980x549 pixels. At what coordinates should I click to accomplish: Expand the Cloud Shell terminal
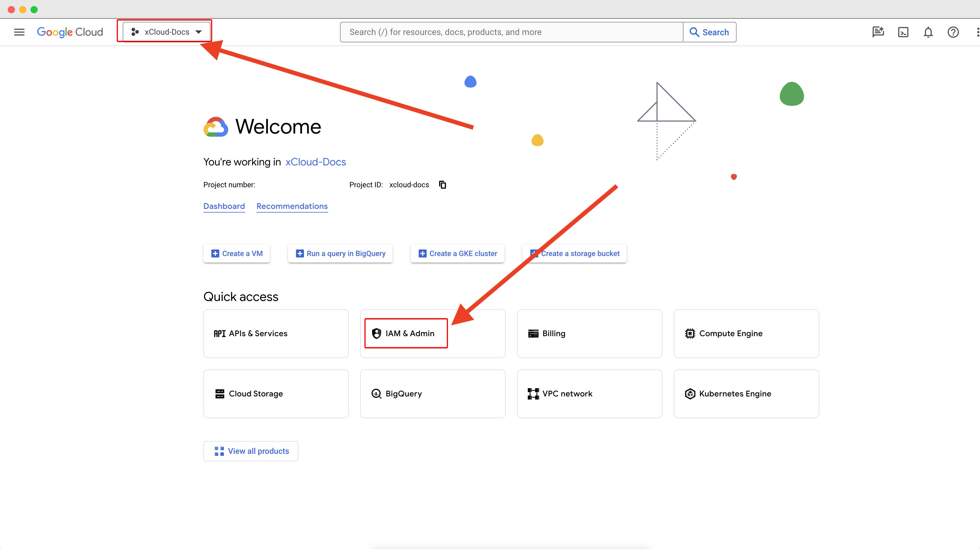(903, 32)
